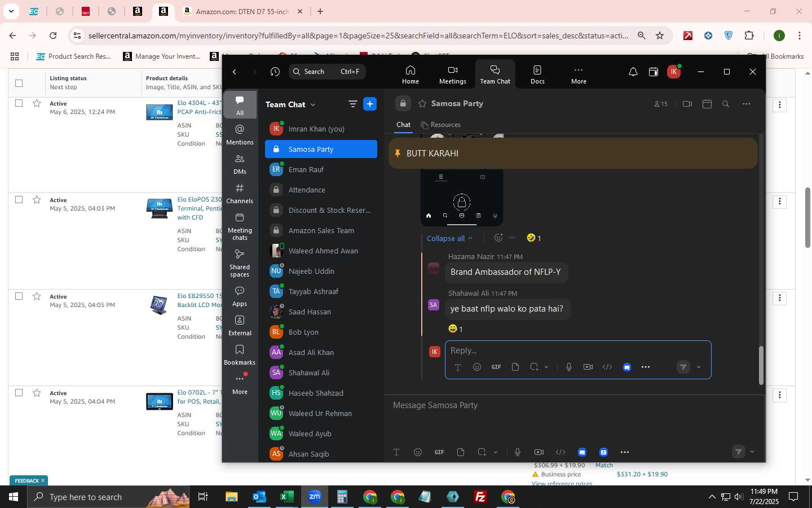Open More in the Zoom left sidebar
Screen dimensions: 812x508
coord(240,384)
